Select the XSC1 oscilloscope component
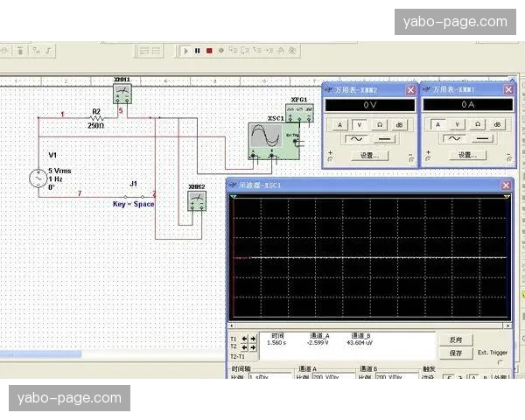The image size is (525, 420). point(270,138)
